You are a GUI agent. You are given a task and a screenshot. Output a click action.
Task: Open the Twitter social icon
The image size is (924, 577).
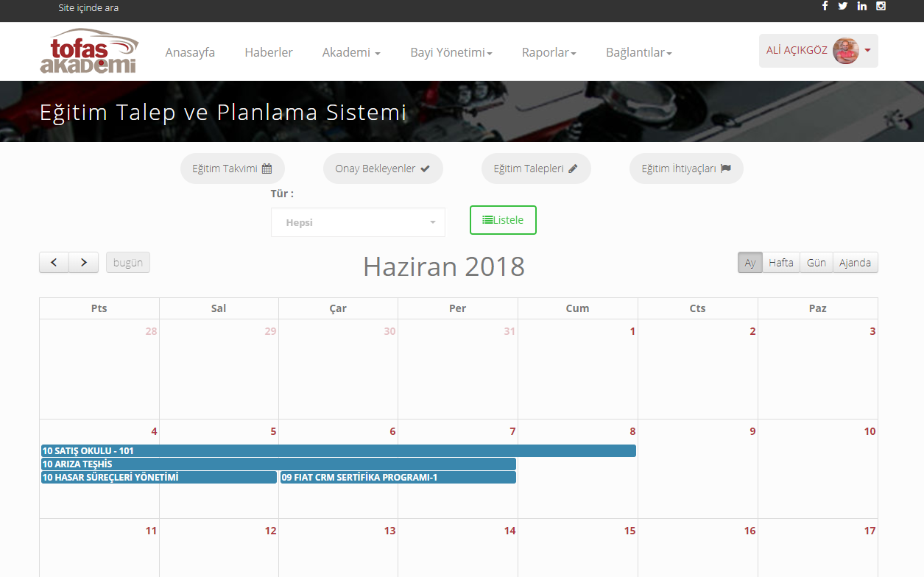point(842,6)
